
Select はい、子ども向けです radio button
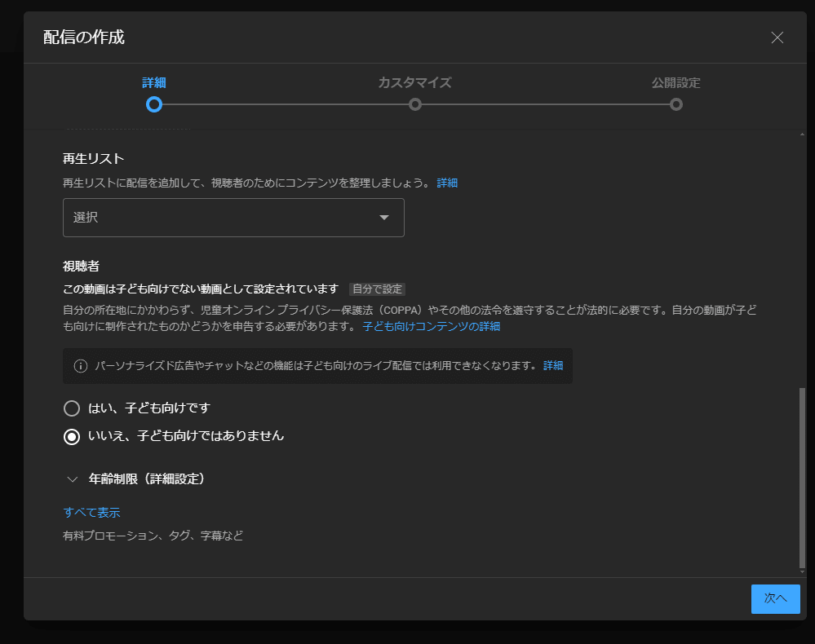[x=72, y=408]
